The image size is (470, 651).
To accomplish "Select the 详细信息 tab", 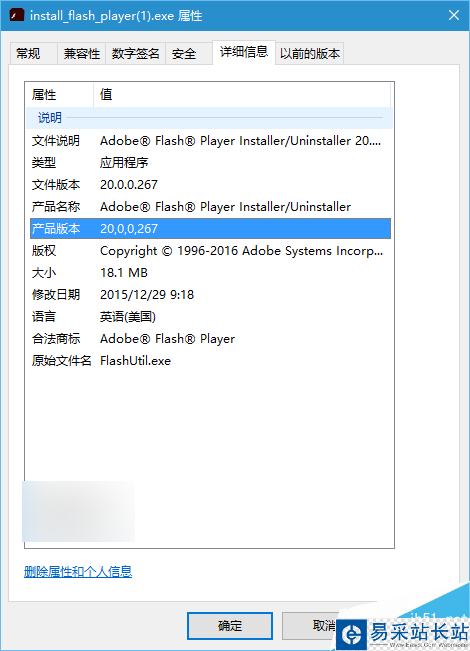I will pyautogui.click(x=244, y=52).
